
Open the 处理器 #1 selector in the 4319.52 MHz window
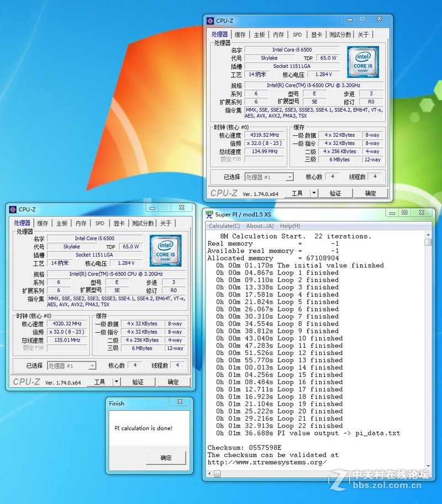269,177
